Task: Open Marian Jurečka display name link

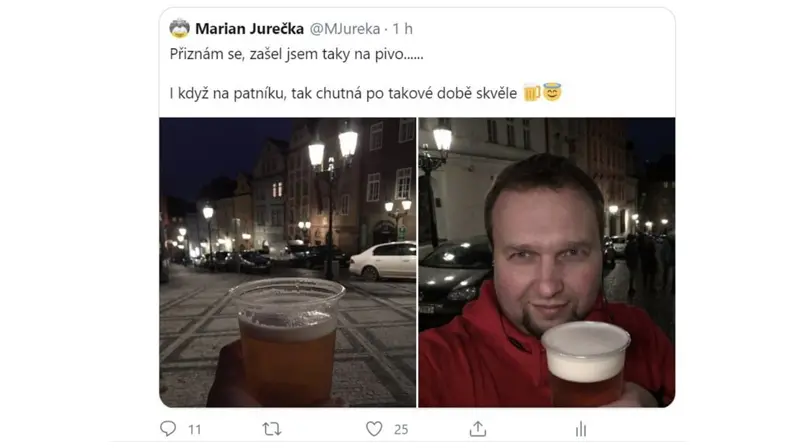Action: [x=249, y=29]
